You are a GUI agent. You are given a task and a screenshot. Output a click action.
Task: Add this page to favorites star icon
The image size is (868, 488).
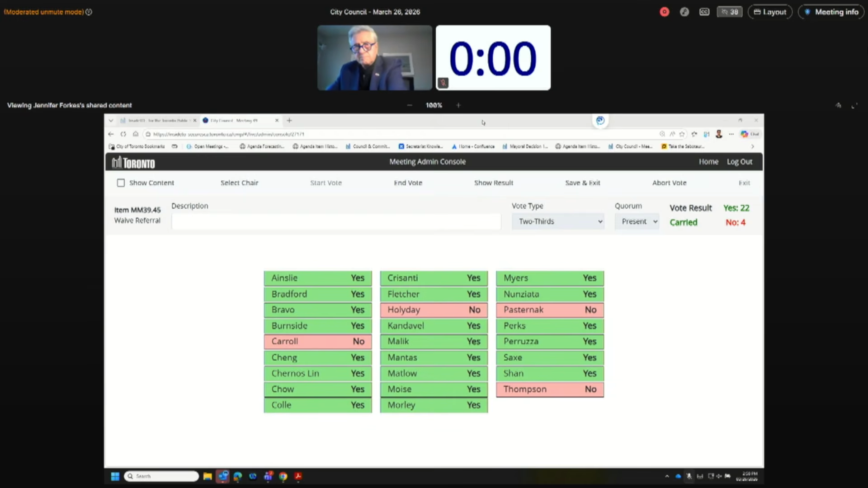(682, 134)
